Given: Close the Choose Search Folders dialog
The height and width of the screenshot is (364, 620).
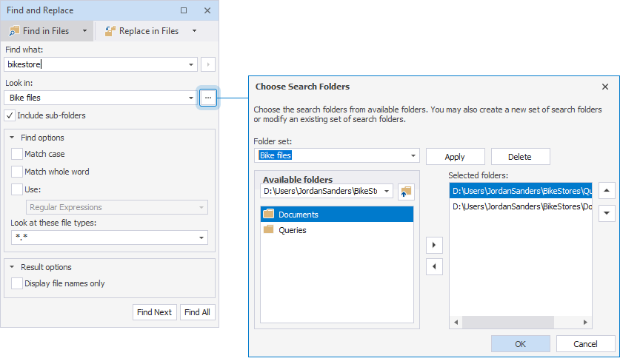Looking at the screenshot, I should pyautogui.click(x=605, y=87).
